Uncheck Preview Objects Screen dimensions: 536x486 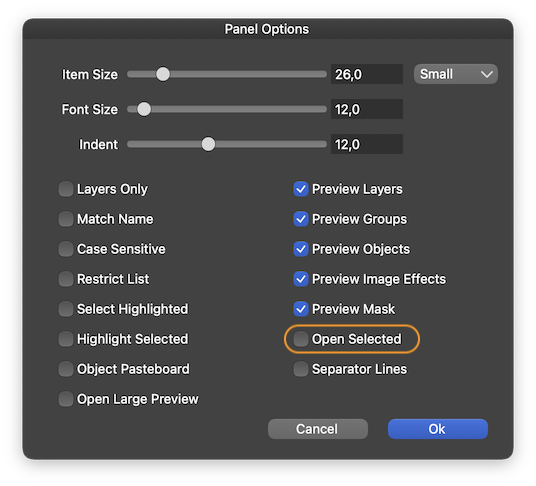[x=301, y=249]
